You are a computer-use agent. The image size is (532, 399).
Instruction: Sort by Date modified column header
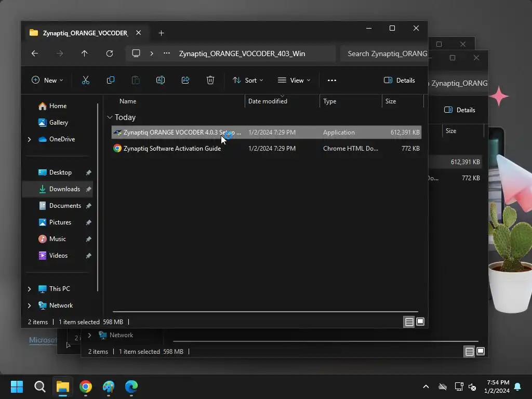coord(268,101)
